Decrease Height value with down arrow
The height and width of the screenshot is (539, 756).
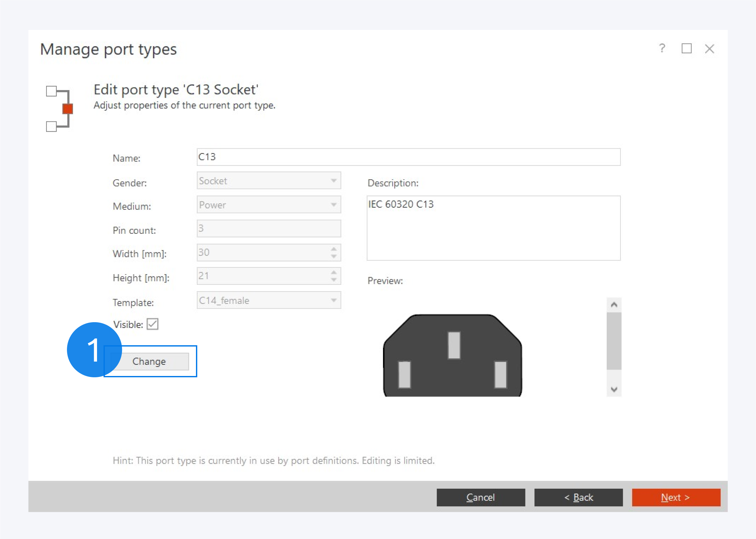point(334,280)
